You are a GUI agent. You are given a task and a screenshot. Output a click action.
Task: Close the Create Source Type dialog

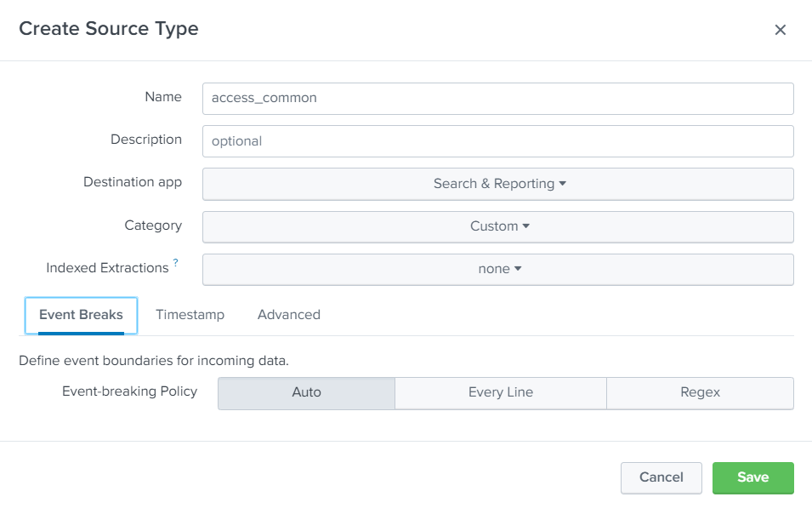click(780, 30)
